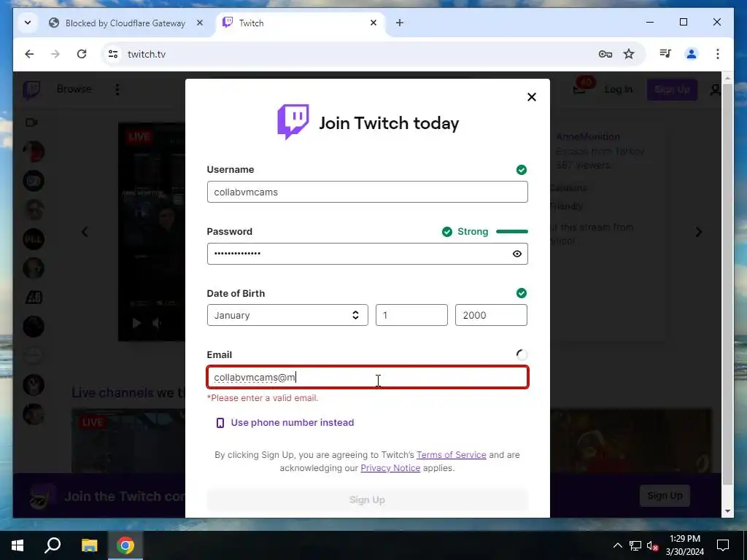Open Browse in Twitch navigation
747x560 pixels.
click(74, 89)
